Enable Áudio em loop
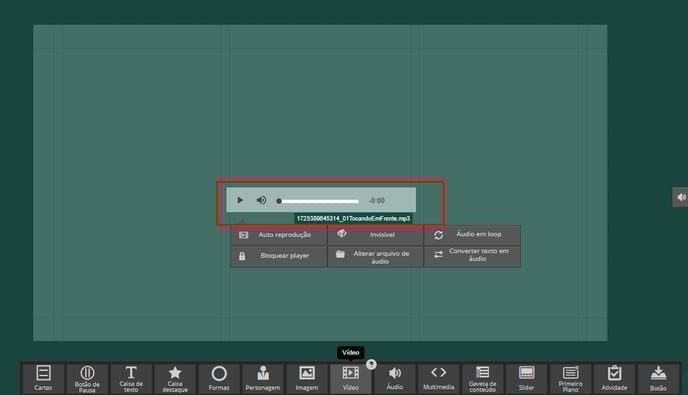 click(472, 235)
